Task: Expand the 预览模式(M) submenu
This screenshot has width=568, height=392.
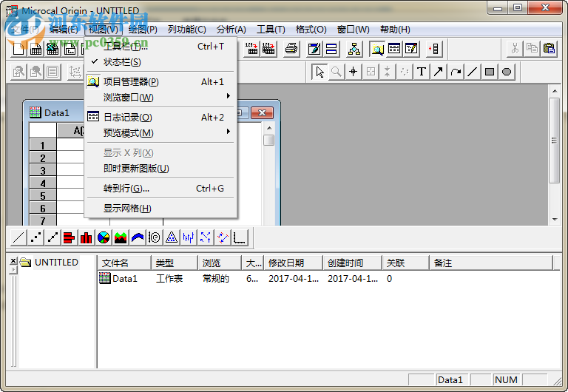Action: (160, 133)
